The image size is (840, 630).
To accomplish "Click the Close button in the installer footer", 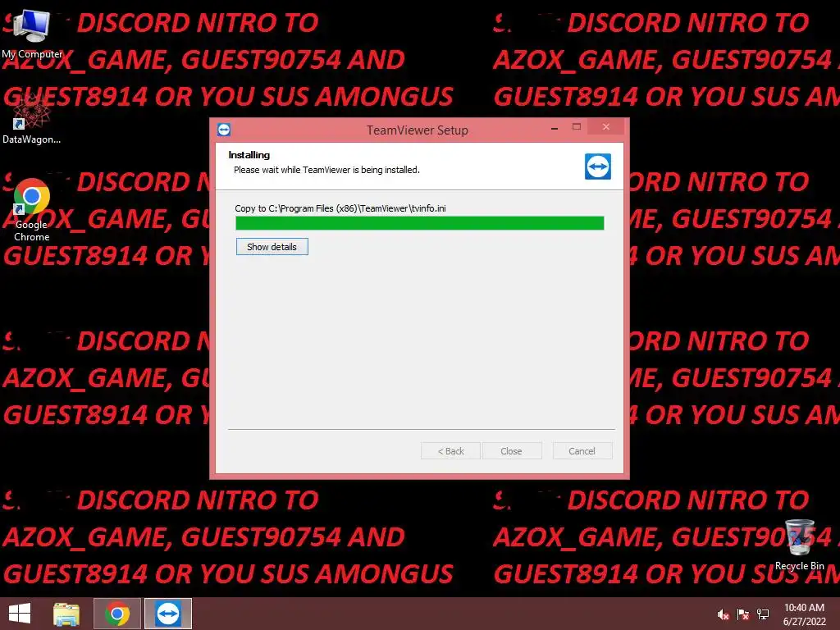I will [512, 451].
